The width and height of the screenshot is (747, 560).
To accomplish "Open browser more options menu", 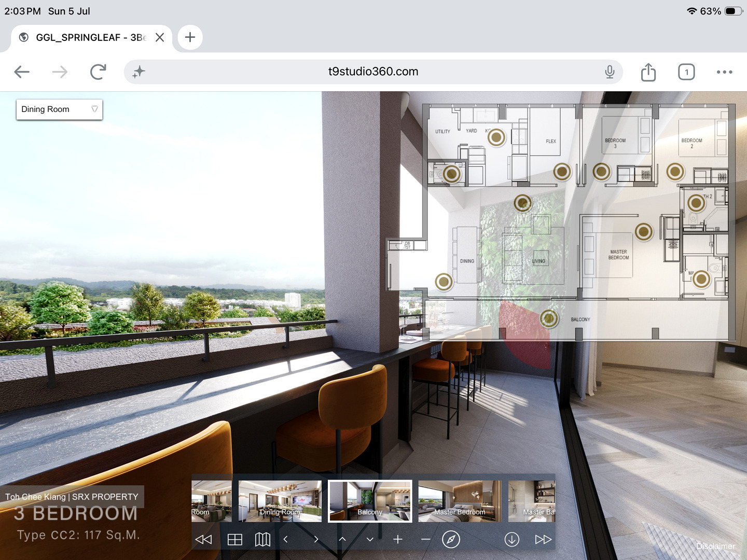I will coord(724,72).
